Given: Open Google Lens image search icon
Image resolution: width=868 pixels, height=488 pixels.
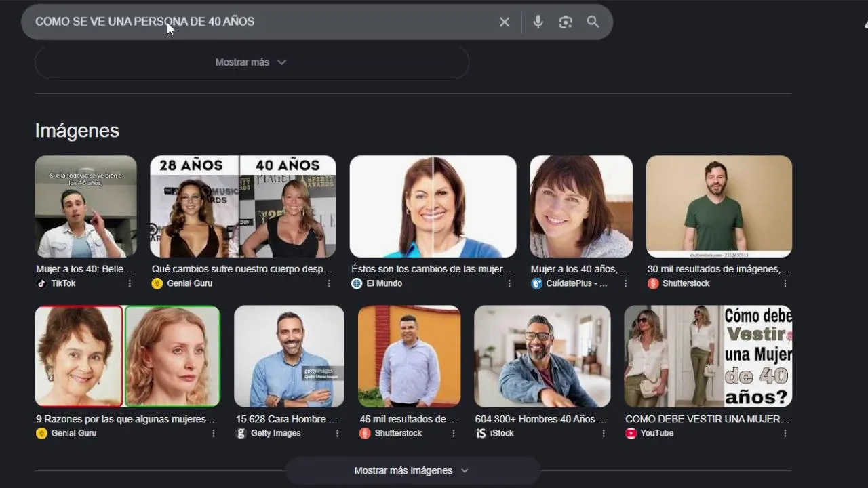Looking at the screenshot, I should (x=566, y=22).
